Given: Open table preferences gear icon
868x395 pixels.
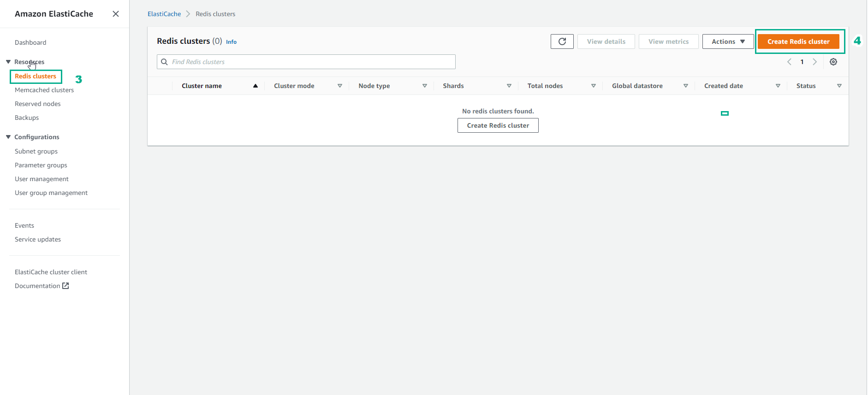Looking at the screenshot, I should [x=833, y=62].
